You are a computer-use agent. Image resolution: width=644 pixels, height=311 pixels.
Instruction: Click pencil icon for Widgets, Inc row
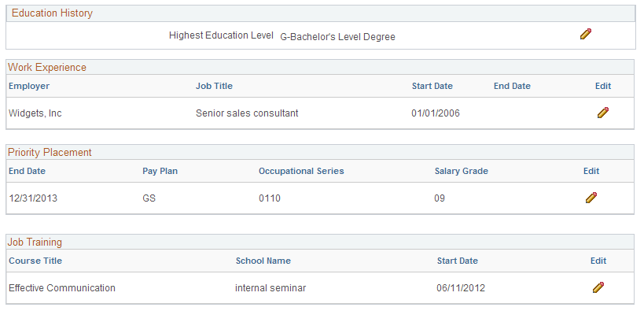point(603,113)
